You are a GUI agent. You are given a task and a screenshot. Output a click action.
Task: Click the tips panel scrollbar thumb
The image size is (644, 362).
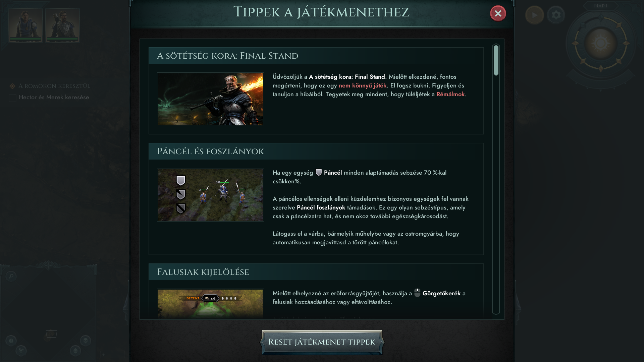point(496,60)
